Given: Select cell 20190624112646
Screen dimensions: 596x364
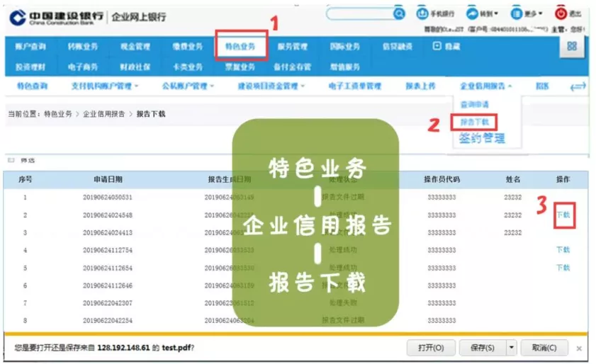Looking at the screenshot, I should click(x=108, y=285).
